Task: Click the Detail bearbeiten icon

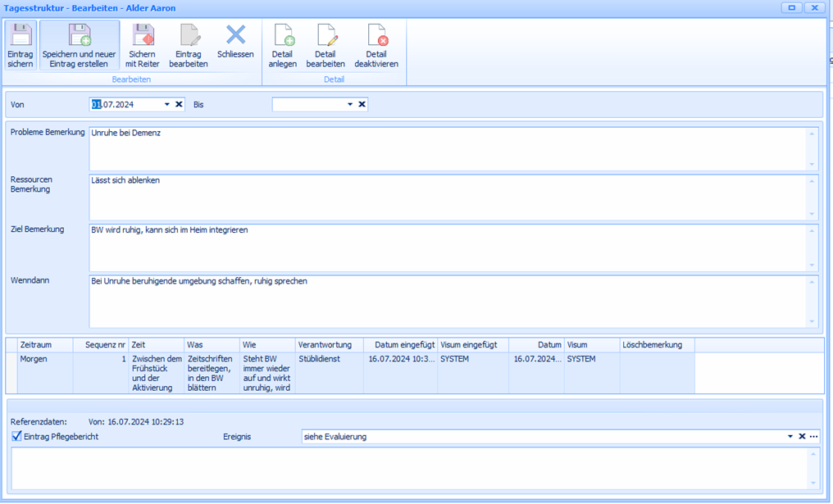Action: (x=325, y=45)
